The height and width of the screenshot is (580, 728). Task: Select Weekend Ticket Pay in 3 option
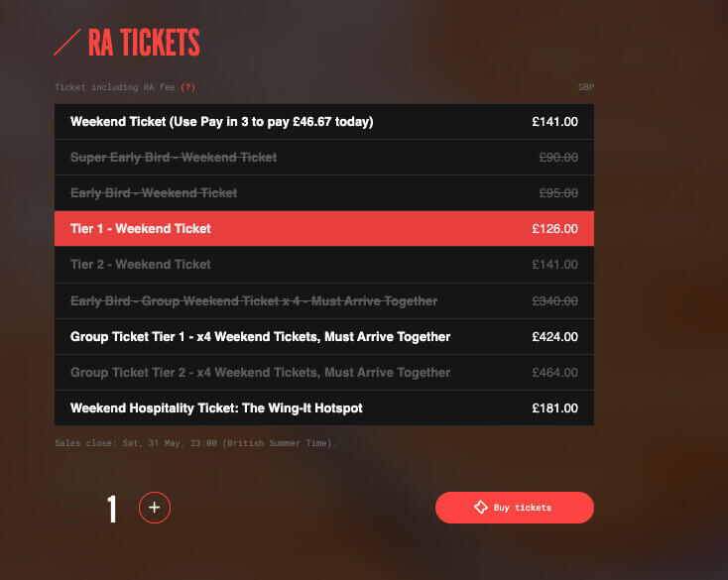pos(324,122)
